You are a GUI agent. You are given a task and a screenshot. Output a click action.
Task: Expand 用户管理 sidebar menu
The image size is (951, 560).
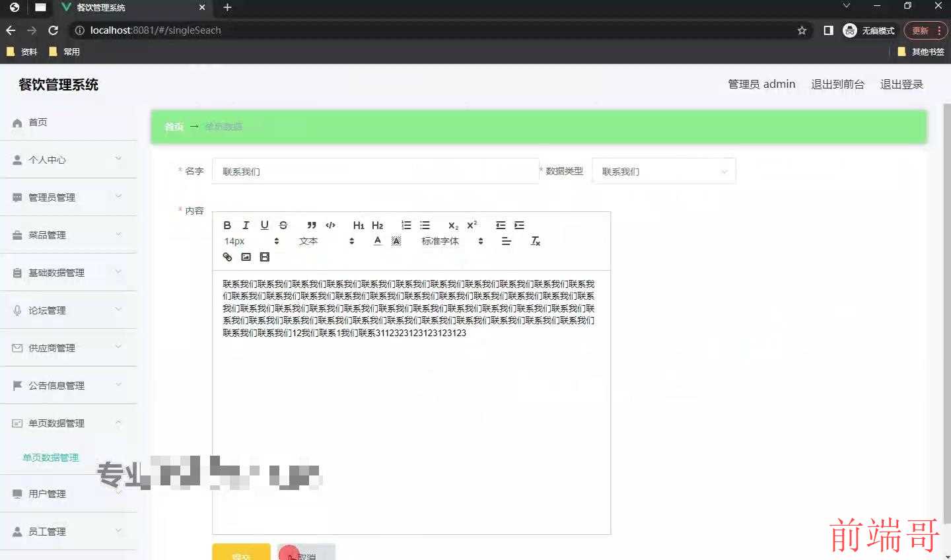click(x=69, y=494)
